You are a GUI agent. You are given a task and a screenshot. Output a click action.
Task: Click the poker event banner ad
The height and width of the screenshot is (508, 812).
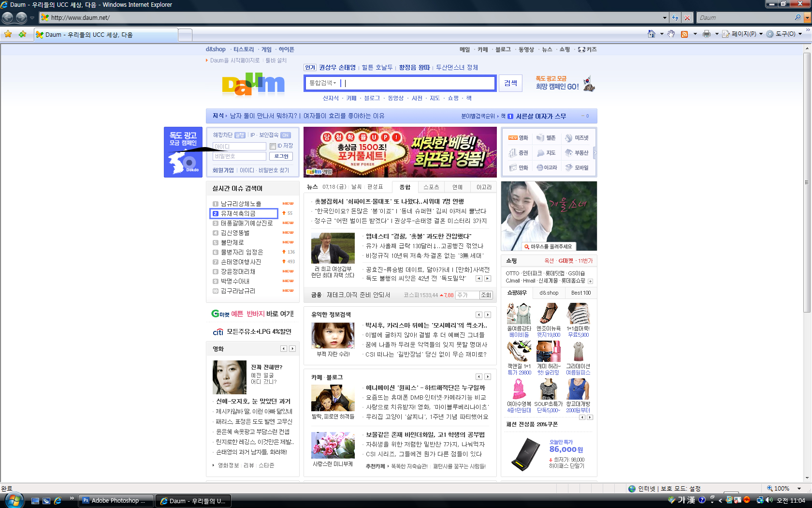click(400, 152)
